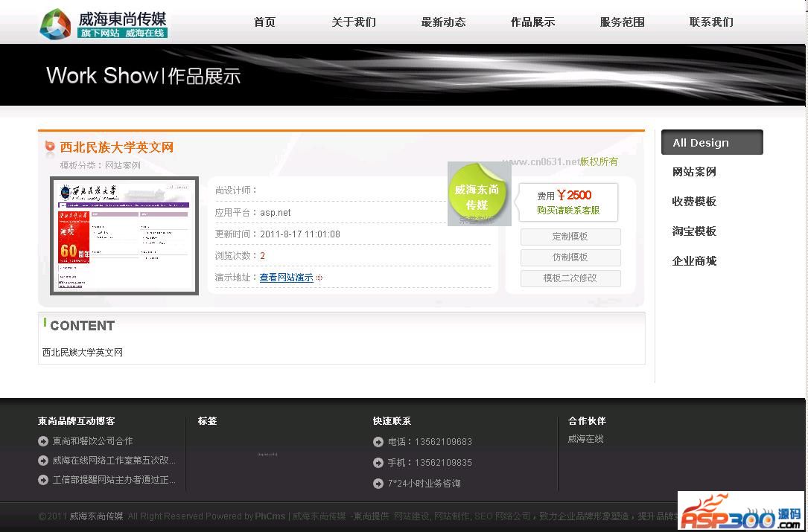Click the PhCms link in the copyright line

click(x=270, y=516)
